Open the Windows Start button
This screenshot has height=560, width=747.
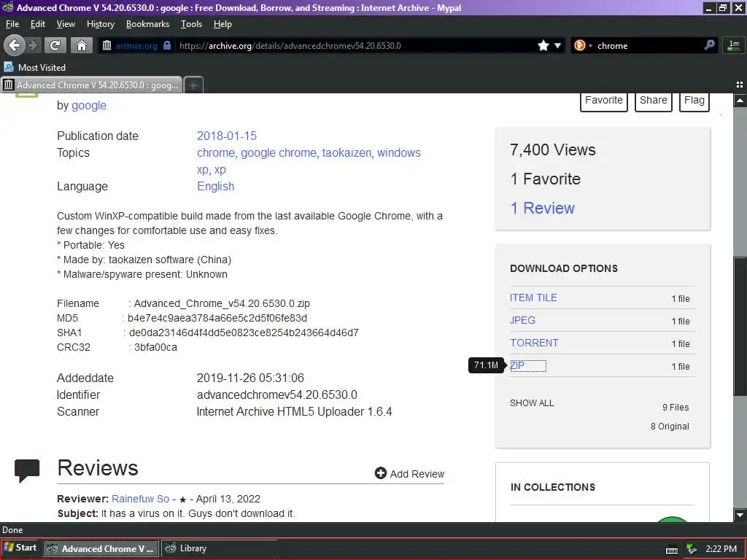point(20,548)
